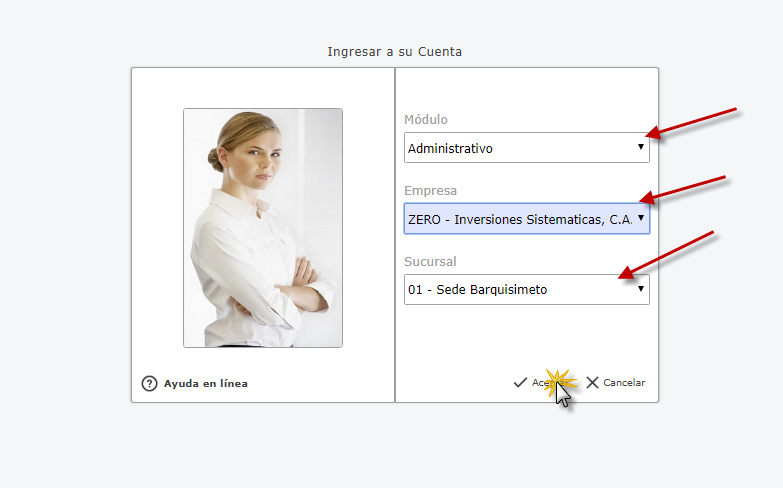Click the Empresa field label

(x=430, y=190)
